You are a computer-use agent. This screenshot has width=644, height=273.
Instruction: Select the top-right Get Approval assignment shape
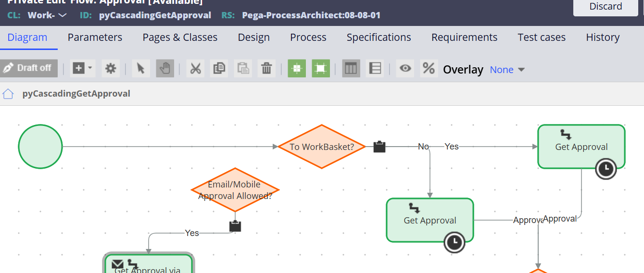(581, 147)
